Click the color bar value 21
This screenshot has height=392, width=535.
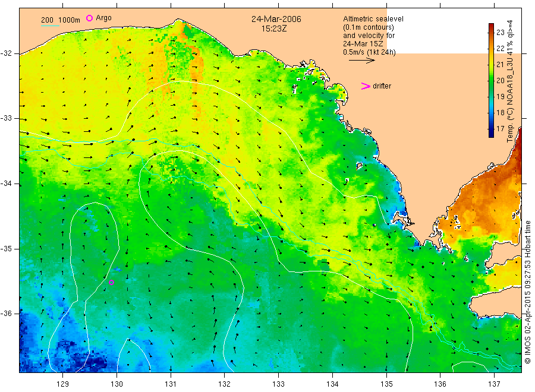500,64
